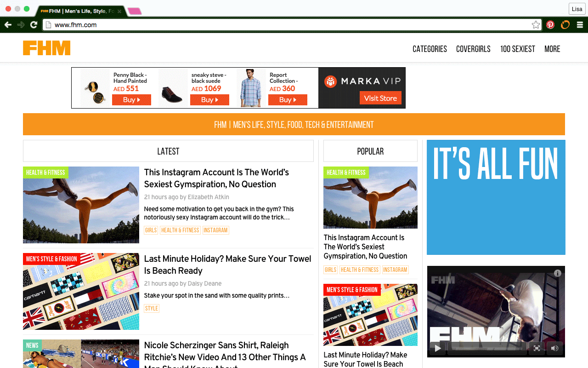Viewport: 588px width, 368px height.
Task: Open the Chrome hamburger menu
Action: coord(580,25)
